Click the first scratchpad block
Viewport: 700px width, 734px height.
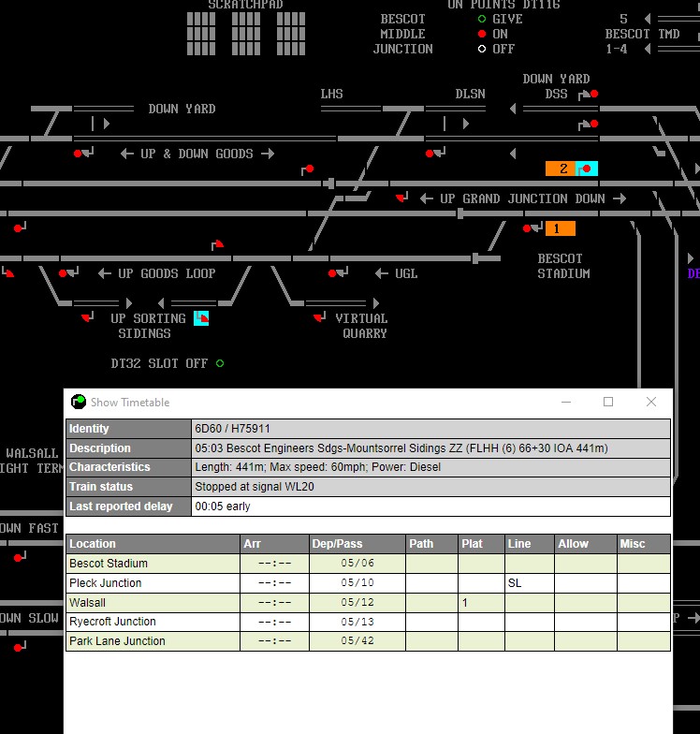pyautogui.click(x=201, y=34)
